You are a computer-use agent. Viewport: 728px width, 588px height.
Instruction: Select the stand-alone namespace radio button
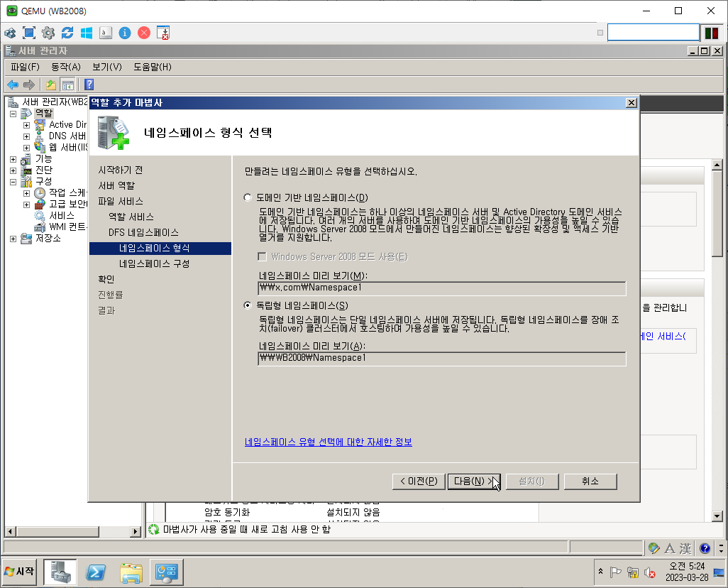[x=248, y=305]
